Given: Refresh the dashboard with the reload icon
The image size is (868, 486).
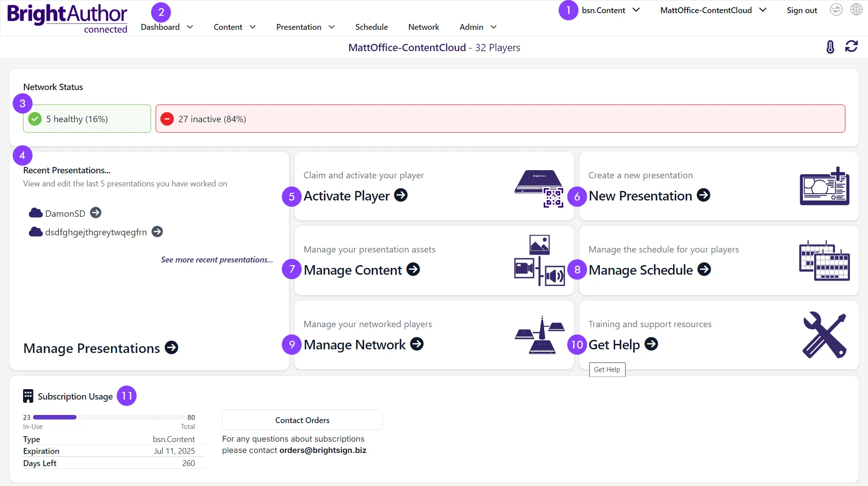Looking at the screenshot, I should pos(851,47).
